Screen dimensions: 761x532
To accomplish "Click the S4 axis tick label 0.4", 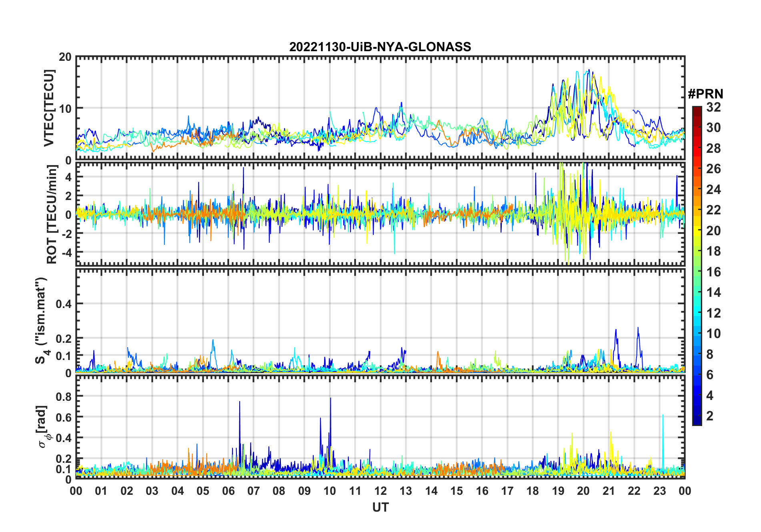I will tap(63, 304).
